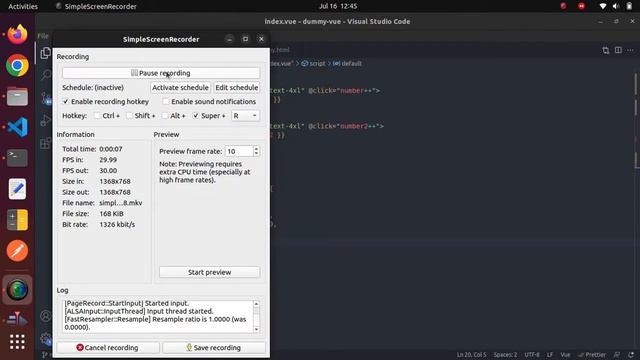Image resolution: width=640 pixels, height=360 pixels.
Task: Increase the preview frame rate stepper
Action: [x=256, y=149]
